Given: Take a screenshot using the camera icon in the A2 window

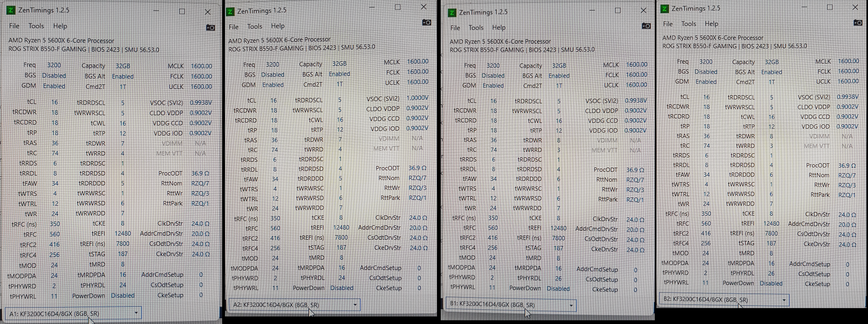Looking at the screenshot, I should click(x=426, y=22).
